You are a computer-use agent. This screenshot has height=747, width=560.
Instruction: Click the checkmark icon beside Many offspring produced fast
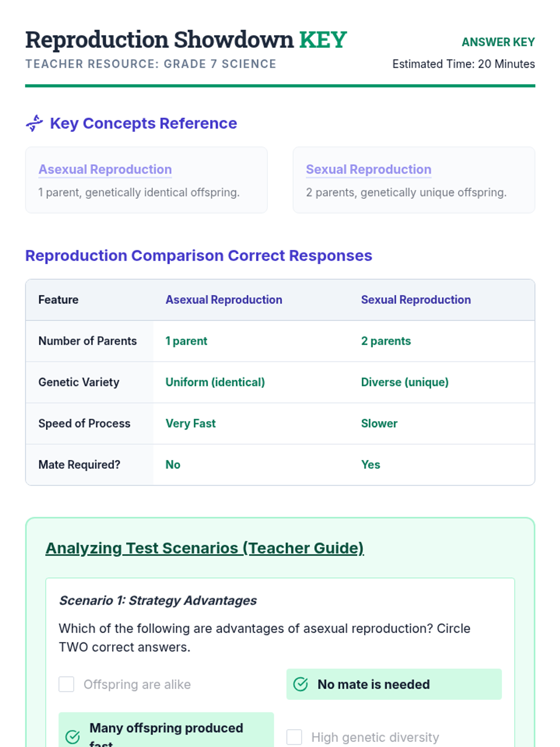(72, 737)
